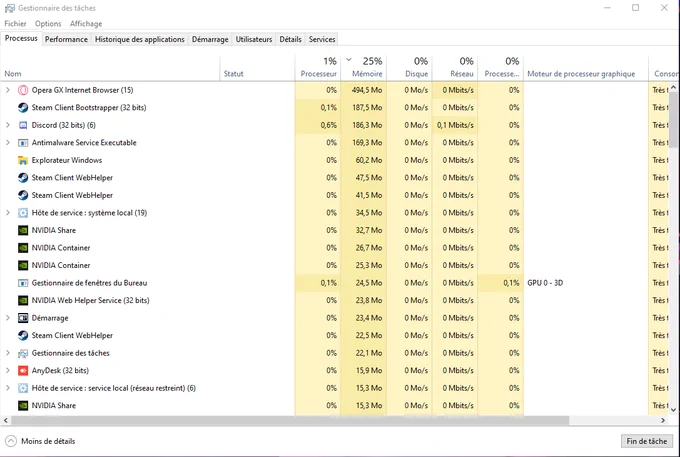Click the Moins de détails arrow icon
This screenshot has width=680, height=457.
pos(11,441)
